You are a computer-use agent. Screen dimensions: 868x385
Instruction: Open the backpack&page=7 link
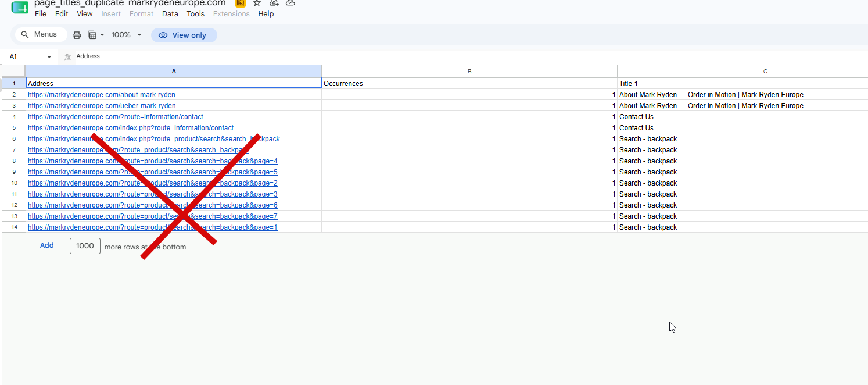153,216
